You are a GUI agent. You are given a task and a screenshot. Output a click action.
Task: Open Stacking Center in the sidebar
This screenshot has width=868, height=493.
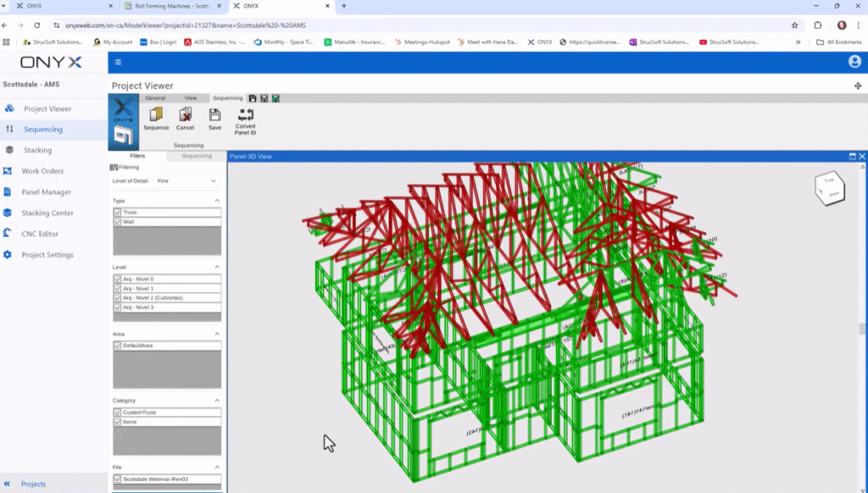coord(47,213)
